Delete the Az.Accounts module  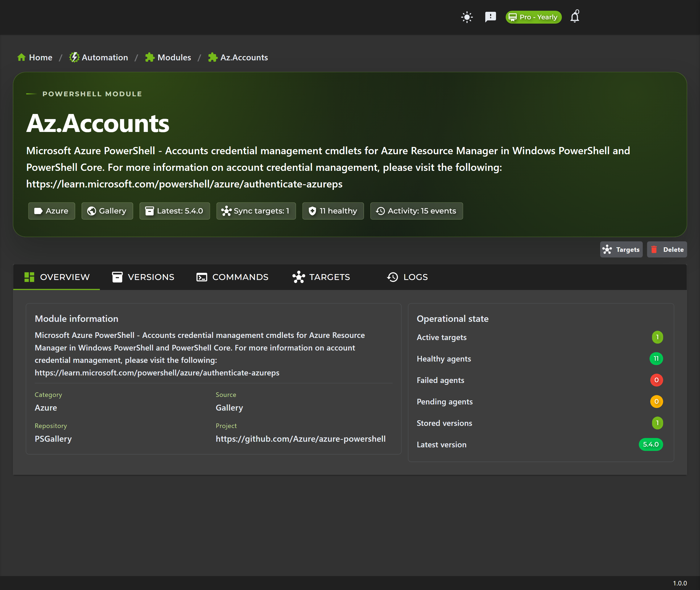click(667, 249)
